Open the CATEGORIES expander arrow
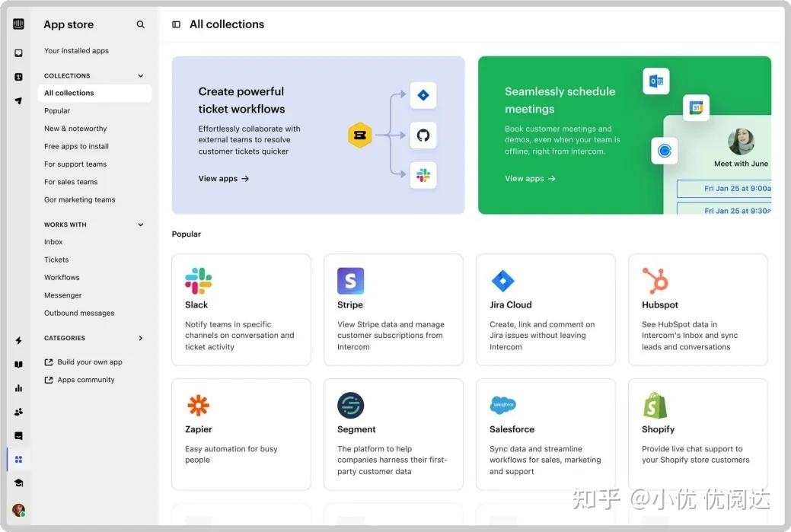This screenshot has height=532, width=791. 139,338
